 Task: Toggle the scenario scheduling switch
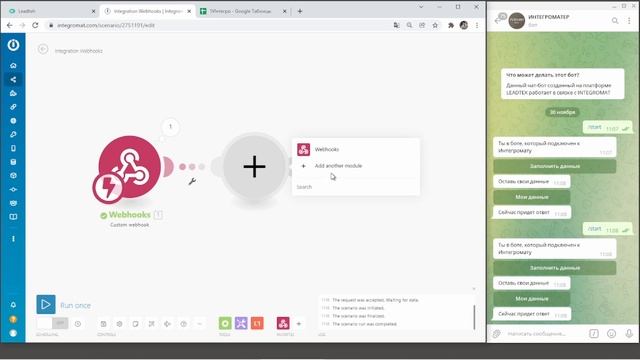click(x=52, y=324)
